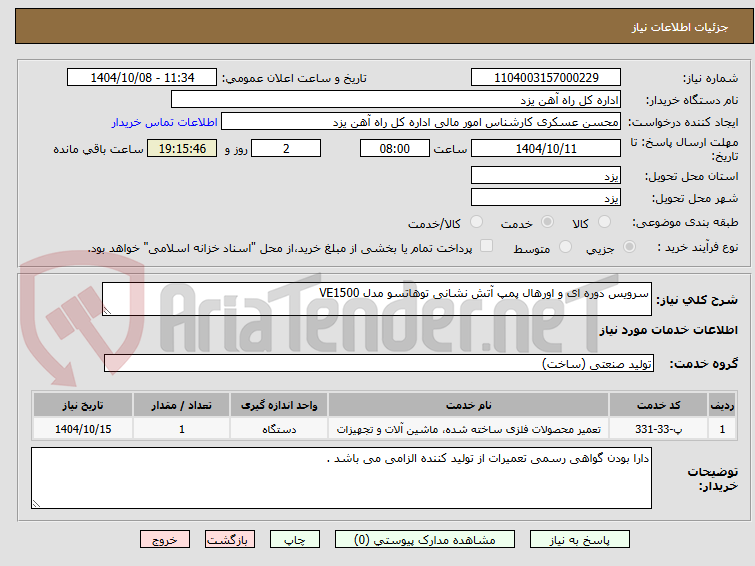The height and width of the screenshot is (566, 755).
Task: Click the جزئیات اطلاعات نیاز page title
Action: coord(680,27)
